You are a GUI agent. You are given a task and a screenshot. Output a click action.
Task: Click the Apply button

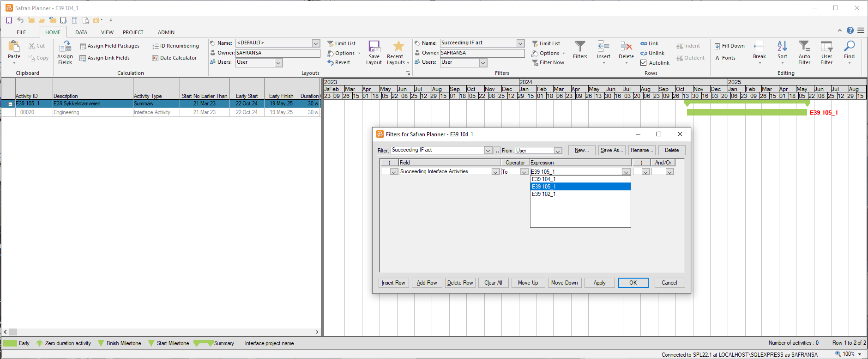coord(600,283)
